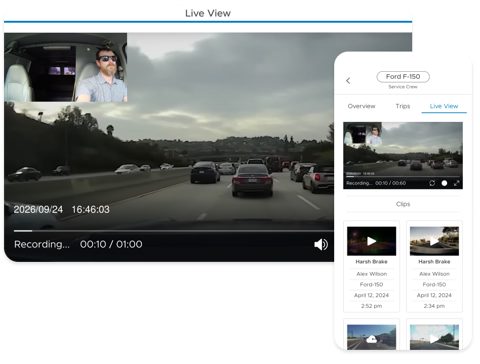The width and height of the screenshot is (480, 364).
Task: Click 'Ford-150' on the 2:52 pm clip card
Action: [371, 284]
